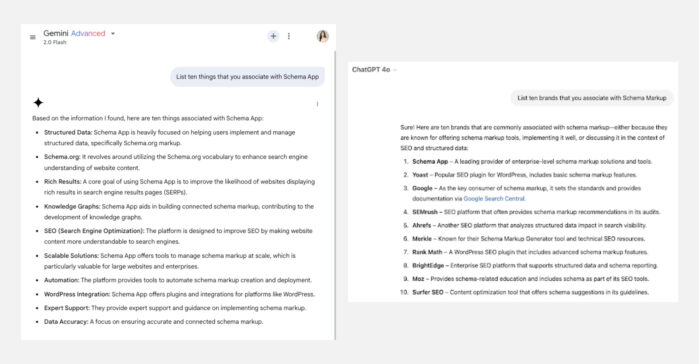The width and height of the screenshot is (699, 364).
Task: Click the 'Sure! Here are ten brands' intro text
Action: pyautogui.click(x=533, y=138)
